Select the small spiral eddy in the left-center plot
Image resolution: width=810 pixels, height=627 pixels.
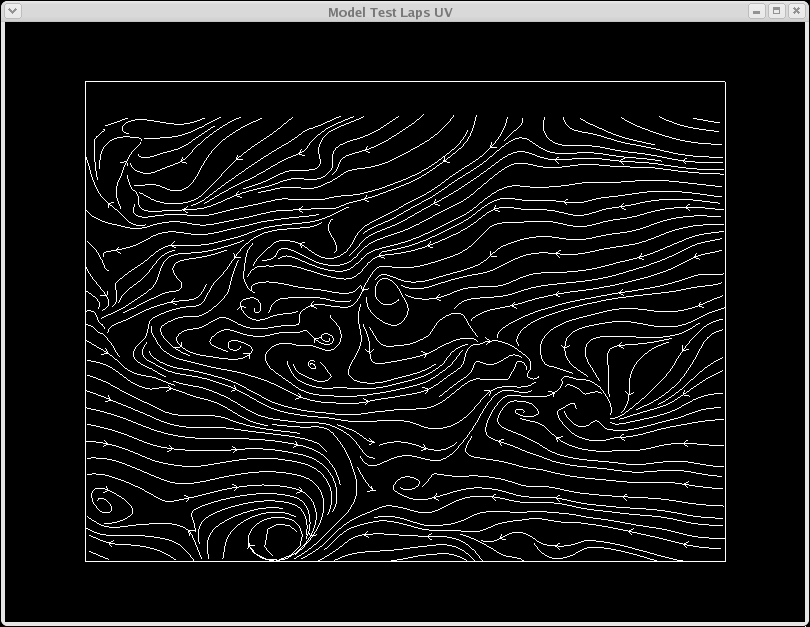point(239,347)
